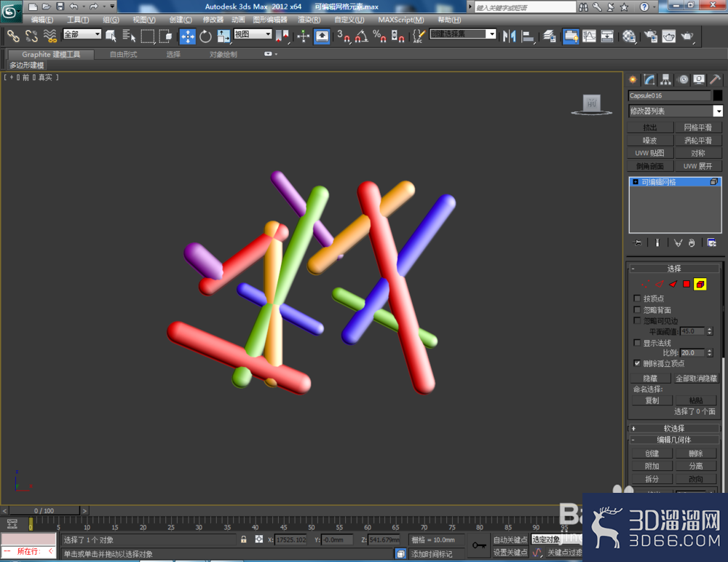728x562 pixels.
Task: Switch to 自由形式 ribbon tab
Action: [x=123, y=55]
